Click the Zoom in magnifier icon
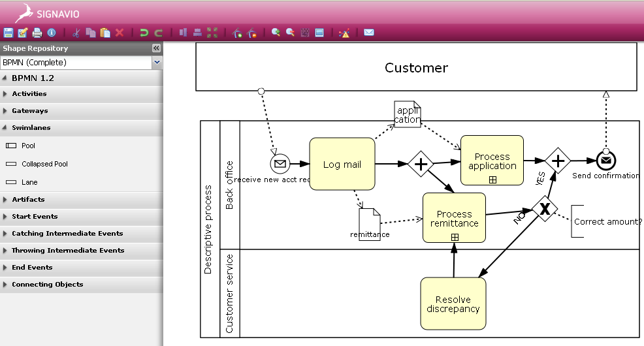Image resolution: width=644 pixels, height=346 pixels. pyautogui.click(x=276, y=33)
